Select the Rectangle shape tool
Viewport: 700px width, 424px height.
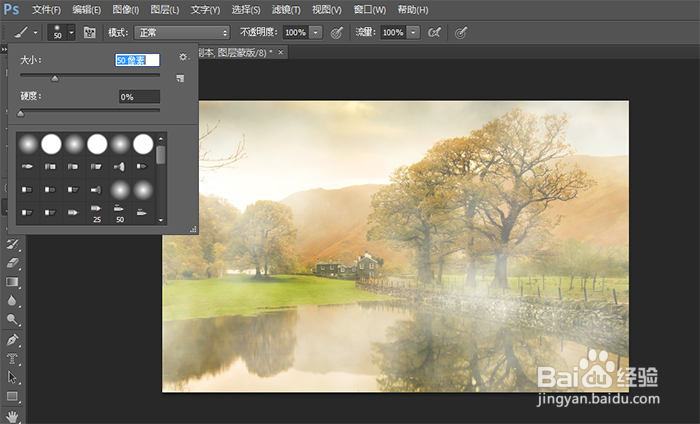point(12,396)
